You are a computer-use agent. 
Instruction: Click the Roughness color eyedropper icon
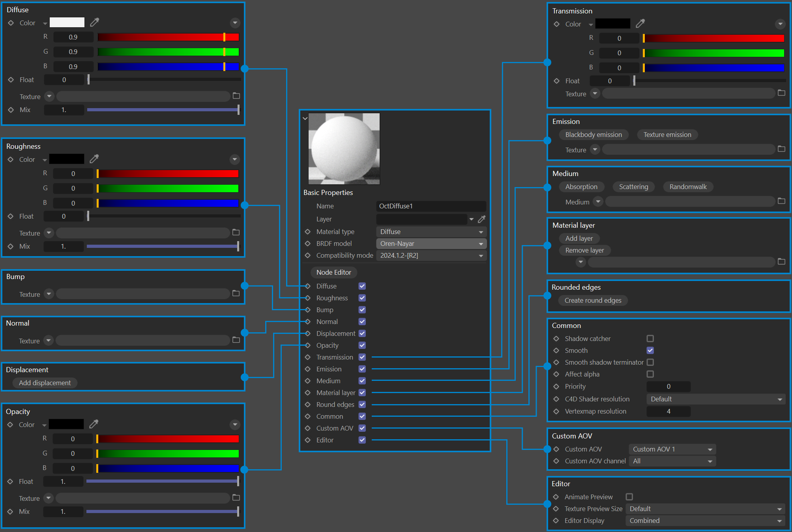coord(94,159)
